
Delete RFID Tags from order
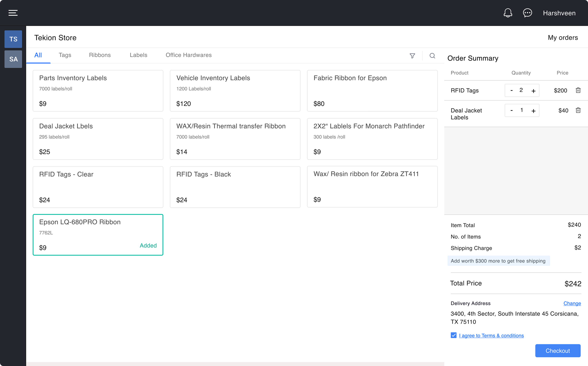pyautogui.click(x=578, y=90)
